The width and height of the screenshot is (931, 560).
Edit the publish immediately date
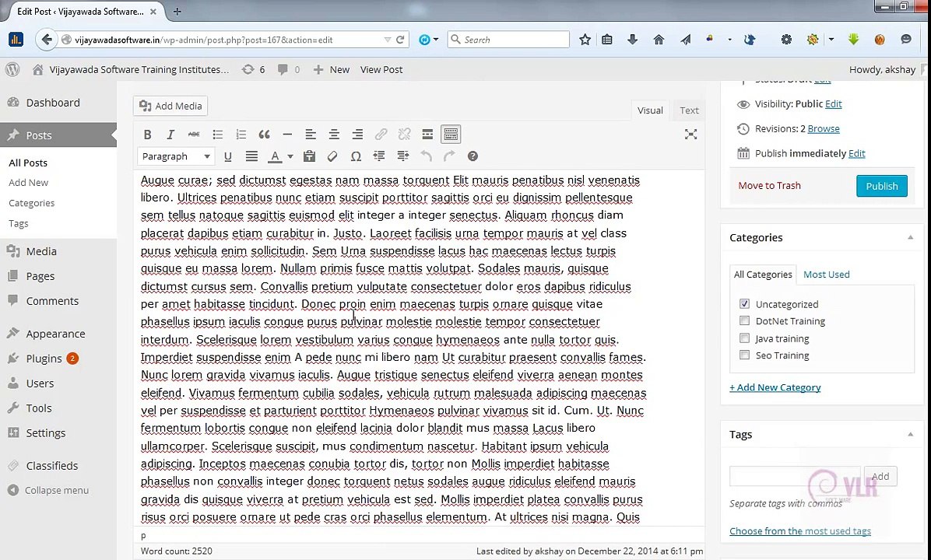[x=857, y=154]
